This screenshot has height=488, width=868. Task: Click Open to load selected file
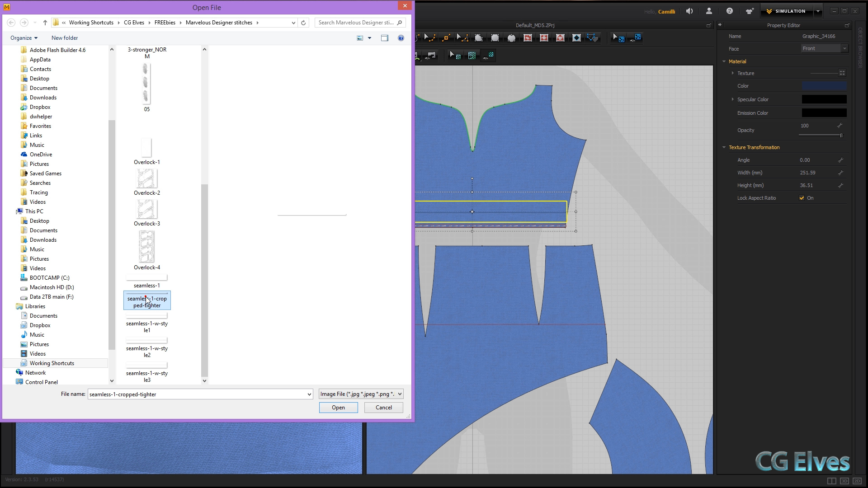coord(338,407)
